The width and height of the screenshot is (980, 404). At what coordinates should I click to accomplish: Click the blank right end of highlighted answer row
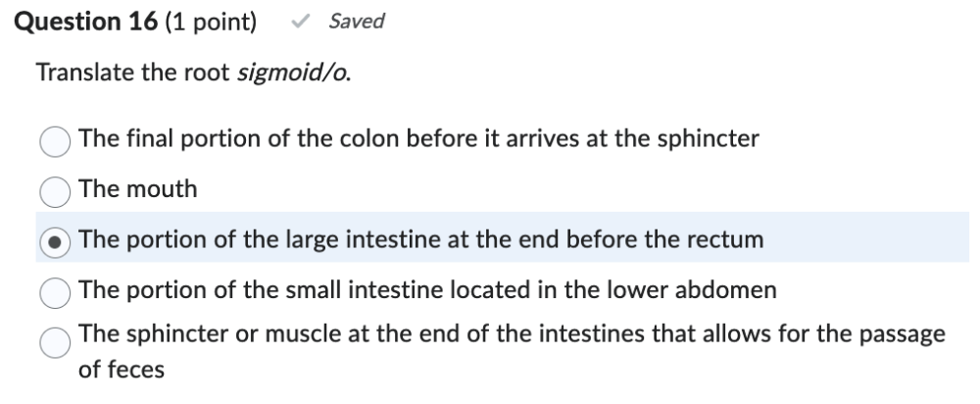(882, 240)
